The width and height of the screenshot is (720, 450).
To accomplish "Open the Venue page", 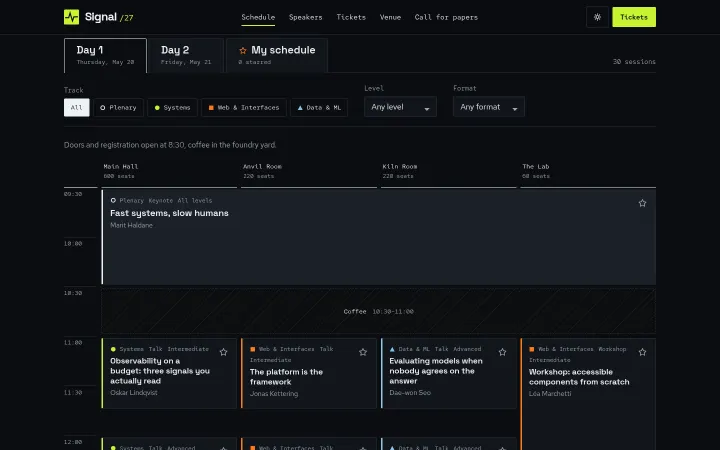I will [390, 17].
